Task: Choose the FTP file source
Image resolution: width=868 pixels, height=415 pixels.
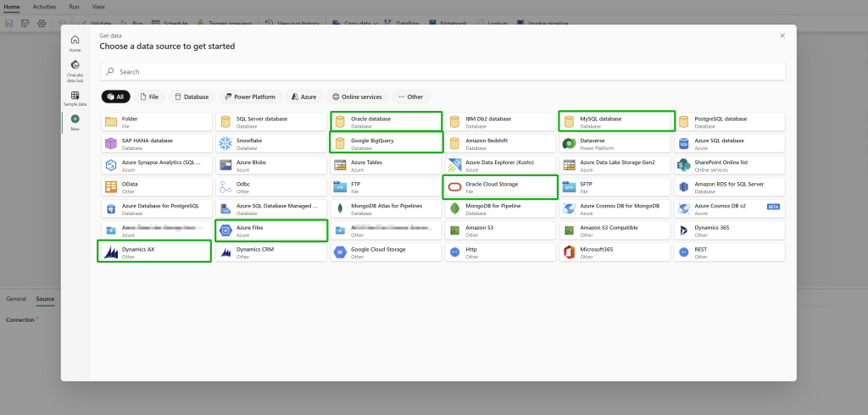Action: point(386,187)
